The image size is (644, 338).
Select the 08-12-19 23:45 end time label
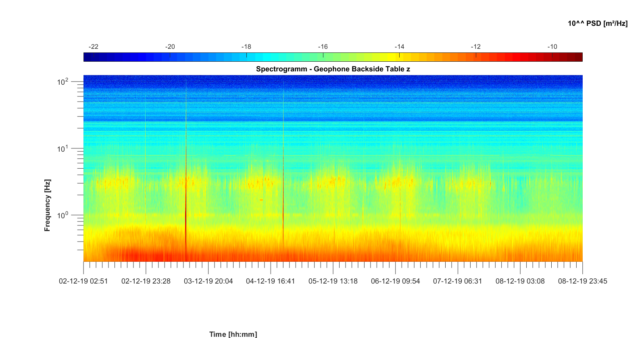click(582, 281)
